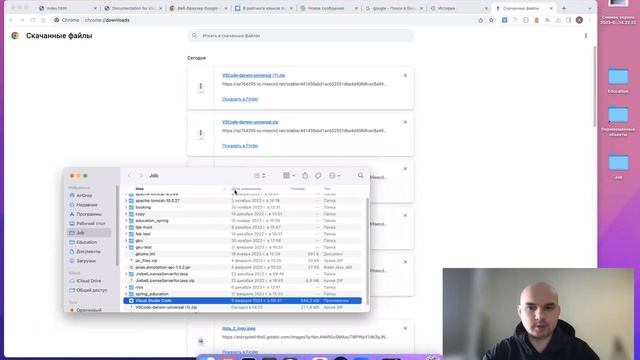Open Finder group-by grid dropdown
The width and height of the screenshot is (640, 360).
(289, 176)
